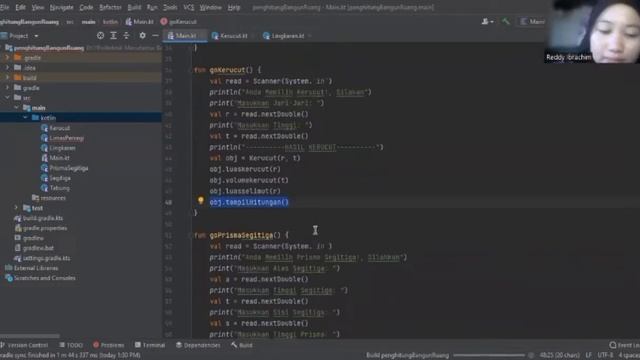Open the Build menu
Image resolution: width=640 pixels, height=360 pixels.
coord(134,7)
